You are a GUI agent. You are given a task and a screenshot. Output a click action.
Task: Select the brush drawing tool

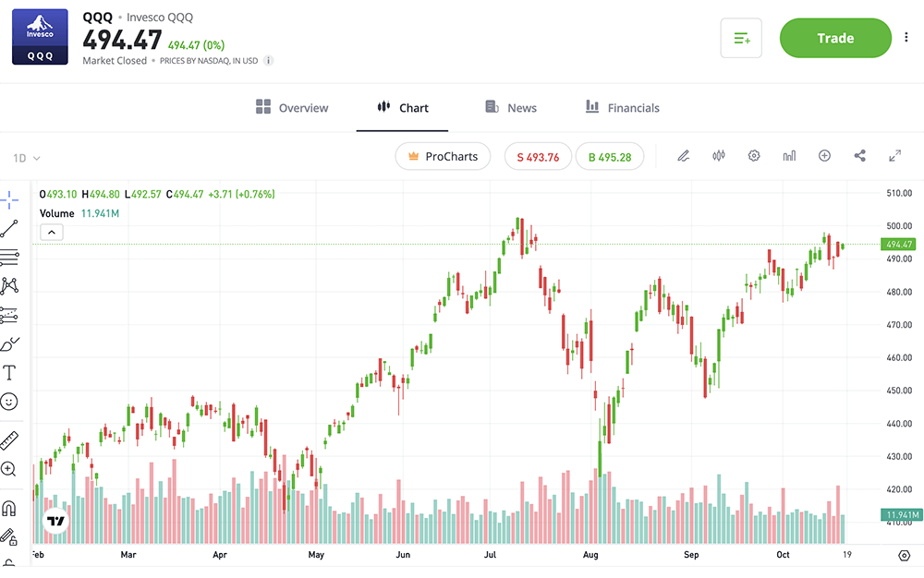coord(11,343)
